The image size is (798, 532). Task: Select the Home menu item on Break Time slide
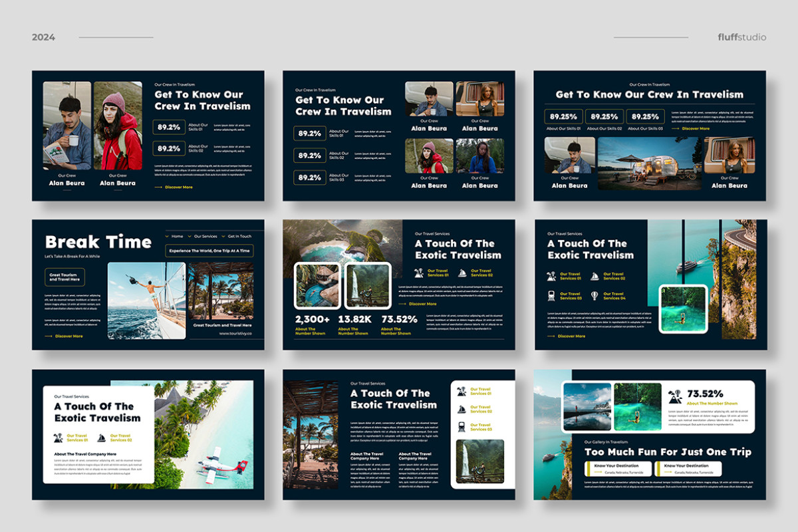[x=178, y=236]
